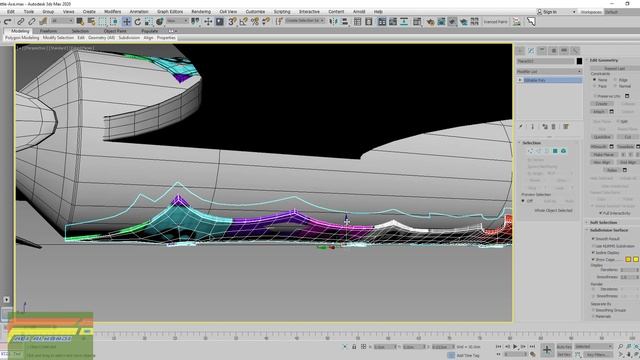The width and height of the screenshot is (640, 360).
Task: Collapse the Selection rollout
Action: [531, 143]
